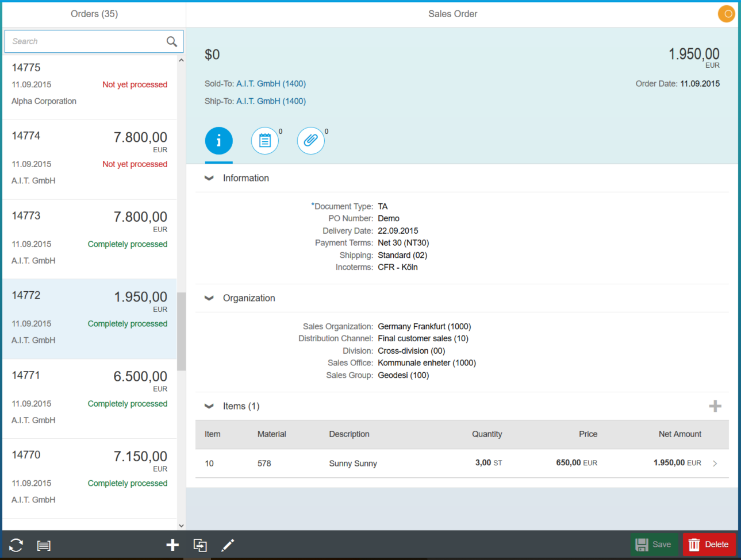Click the orange circle icon in header
741x560 pixels.
point(727,14)
